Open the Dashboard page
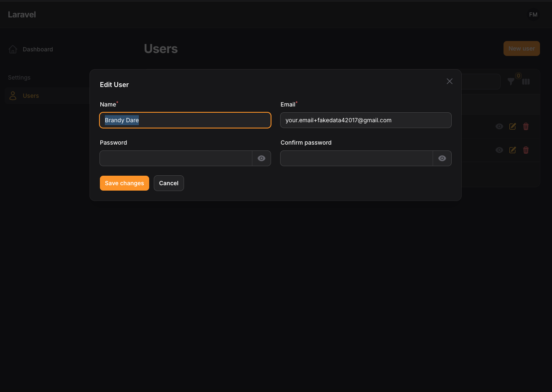Viewport: 552px width, 392px height. click(x=38, y=49)
